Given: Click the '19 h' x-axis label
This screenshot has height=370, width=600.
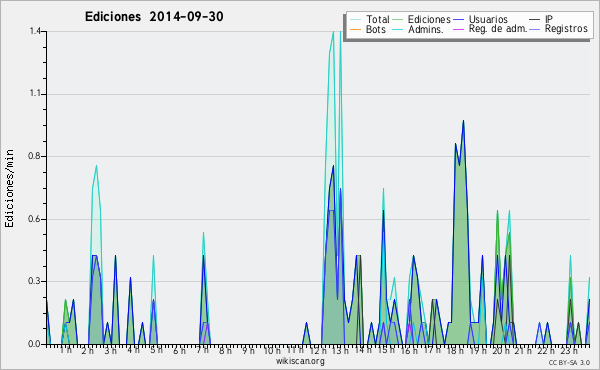Looking at the screenshot, I should 478,350.
